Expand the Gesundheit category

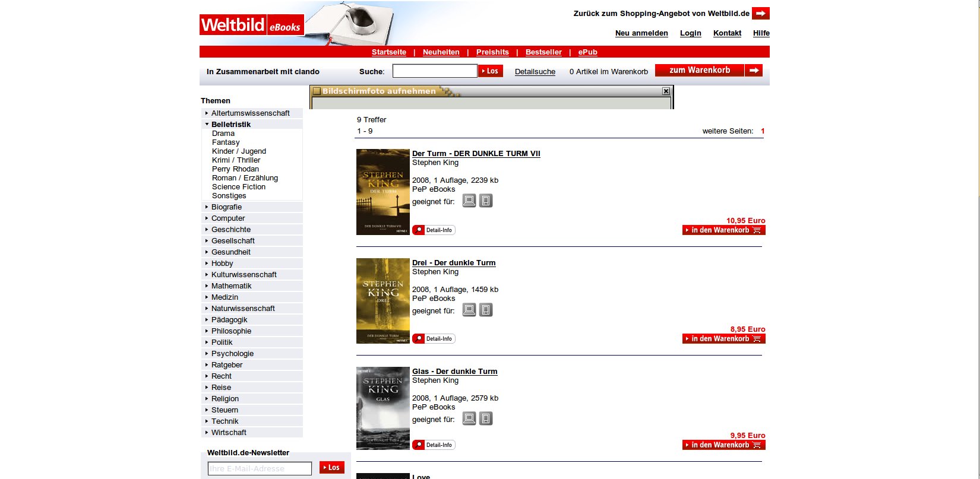click(x=207, y=252)
